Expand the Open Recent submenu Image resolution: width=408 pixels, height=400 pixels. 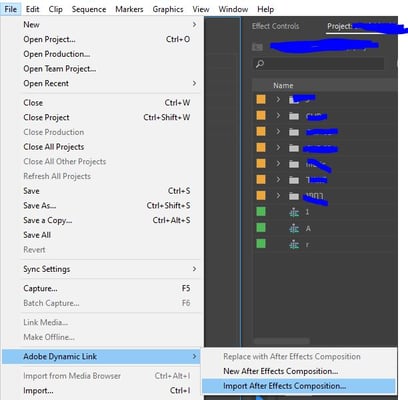(x=101, y=83)
